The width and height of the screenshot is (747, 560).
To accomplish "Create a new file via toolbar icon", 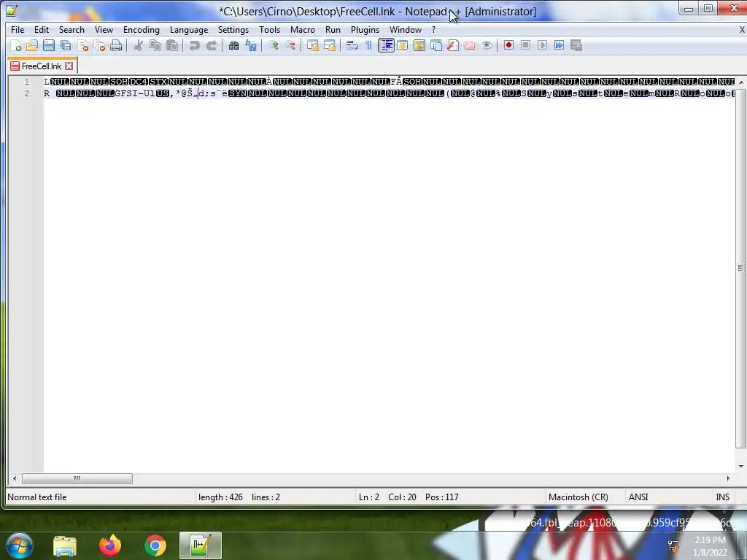I will 15,46.
